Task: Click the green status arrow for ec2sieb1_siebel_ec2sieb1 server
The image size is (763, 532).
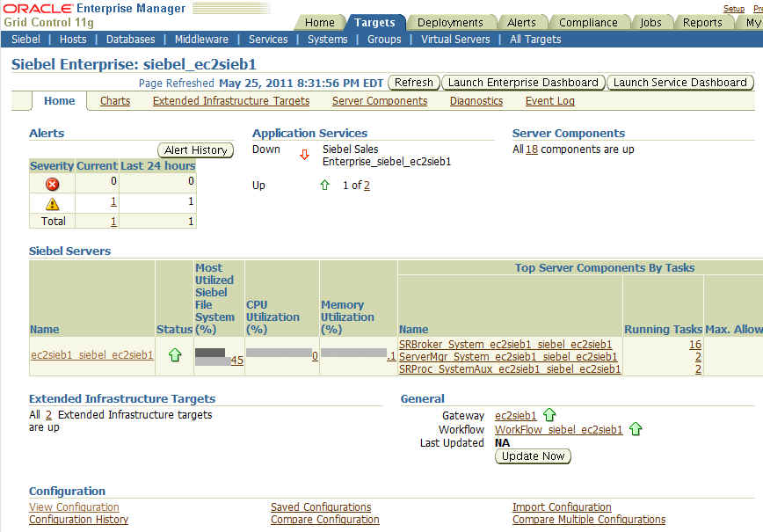Action: coord(175,355)
